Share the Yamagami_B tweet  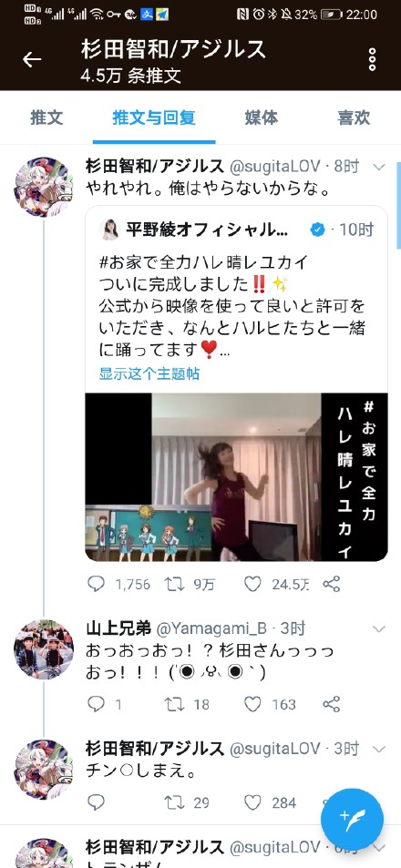tap(331, 704)
